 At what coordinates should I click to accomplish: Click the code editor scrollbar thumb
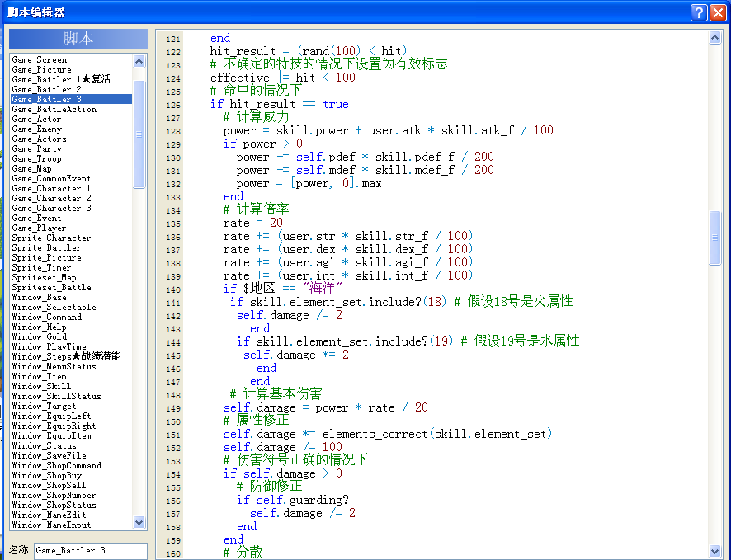tap(714, 238)
